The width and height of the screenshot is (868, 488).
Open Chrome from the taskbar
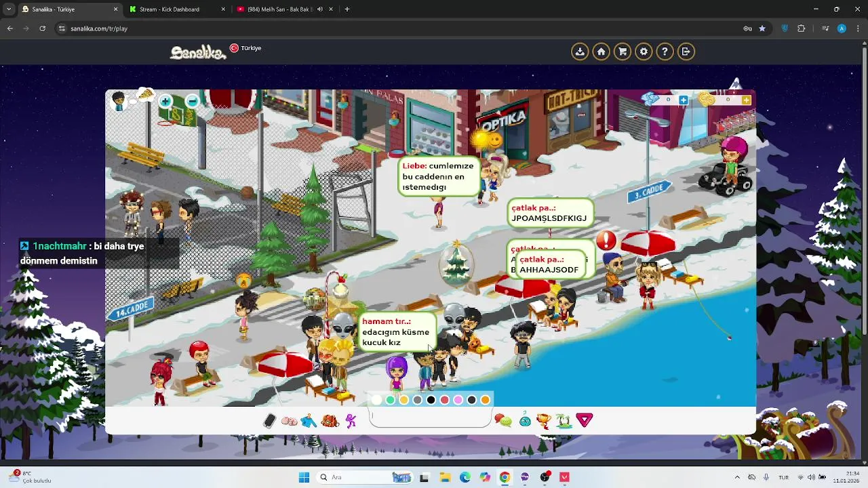click(505, 477)
